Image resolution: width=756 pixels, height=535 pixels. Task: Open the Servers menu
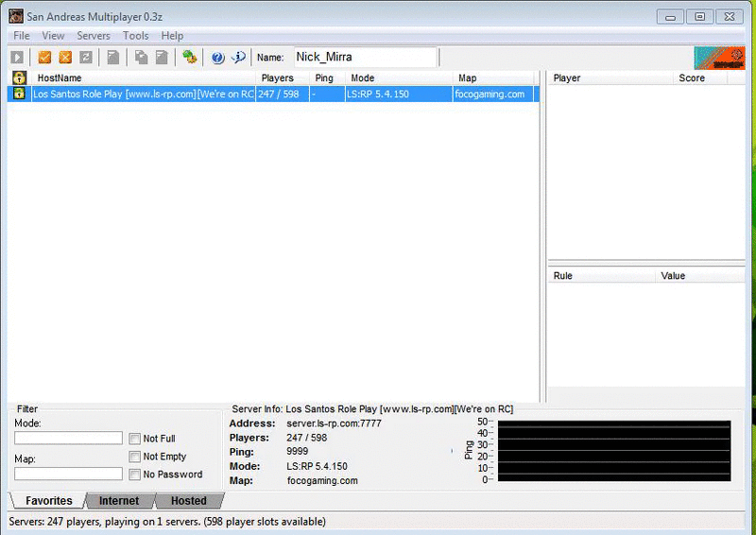pyautogui.click(x=94, y=36)
